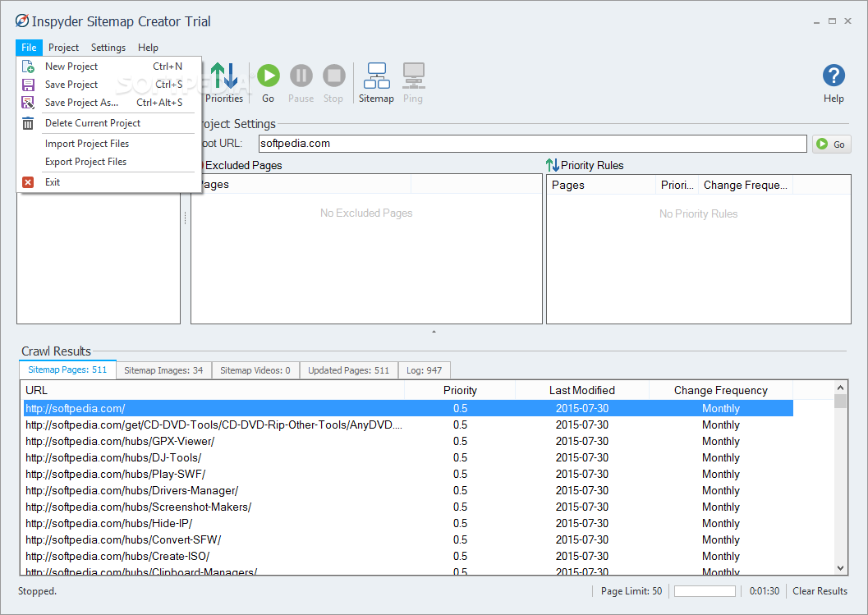868x615 pixels.
Task: Click the Save Project As icon
Action: pyautogui.click(x=28, y=103)
